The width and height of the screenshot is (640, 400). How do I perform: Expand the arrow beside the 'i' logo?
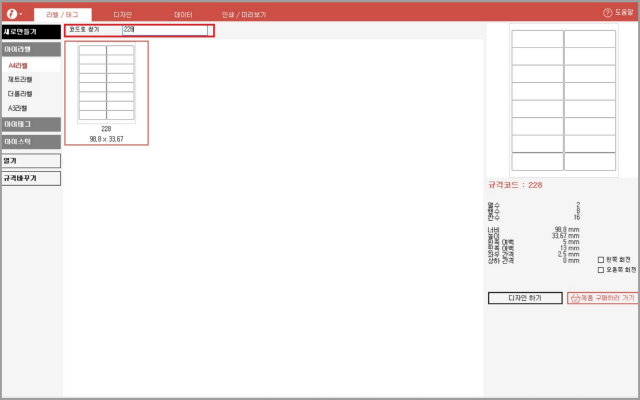point(21,14)
